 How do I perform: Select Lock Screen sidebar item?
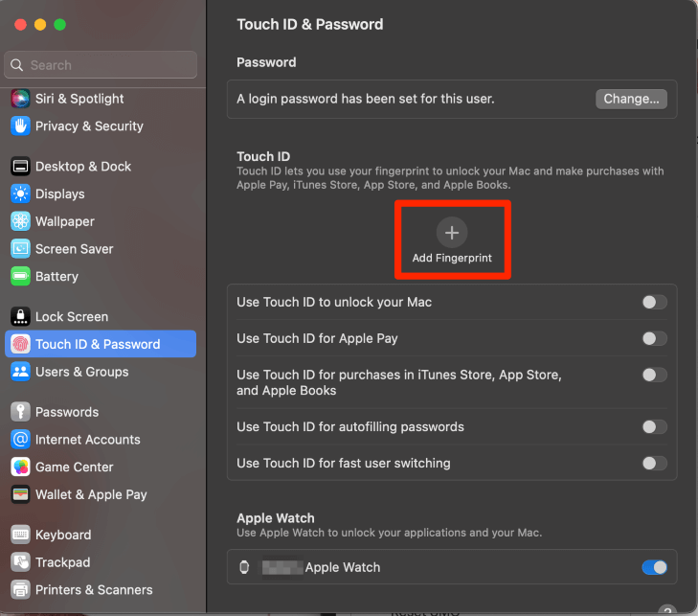coord(71,317)
